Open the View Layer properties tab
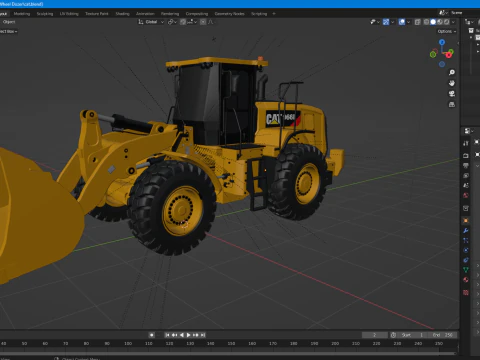The width and height of the screenshot is (480, 360). 466,175
